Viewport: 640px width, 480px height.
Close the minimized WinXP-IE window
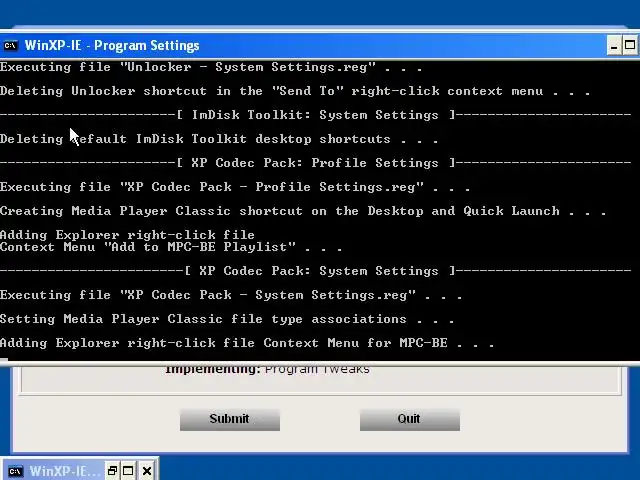click(147, 471)
